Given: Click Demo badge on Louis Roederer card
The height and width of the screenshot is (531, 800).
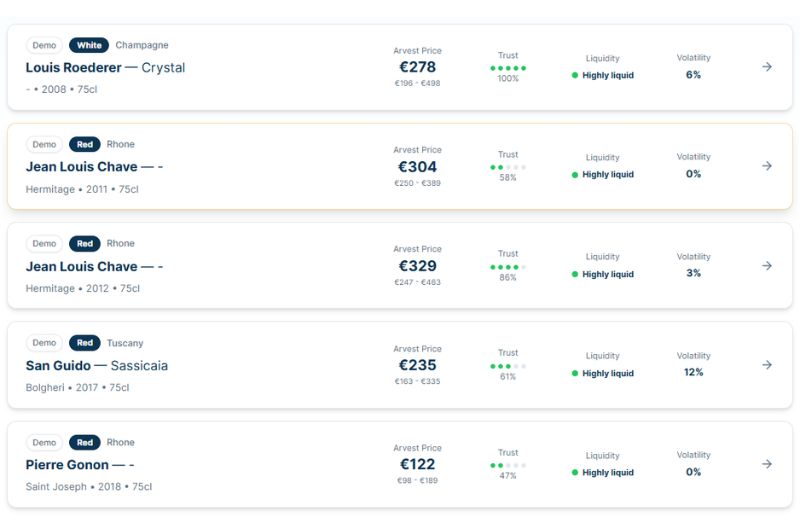Looking at the screenshot, I should [44, 45].
